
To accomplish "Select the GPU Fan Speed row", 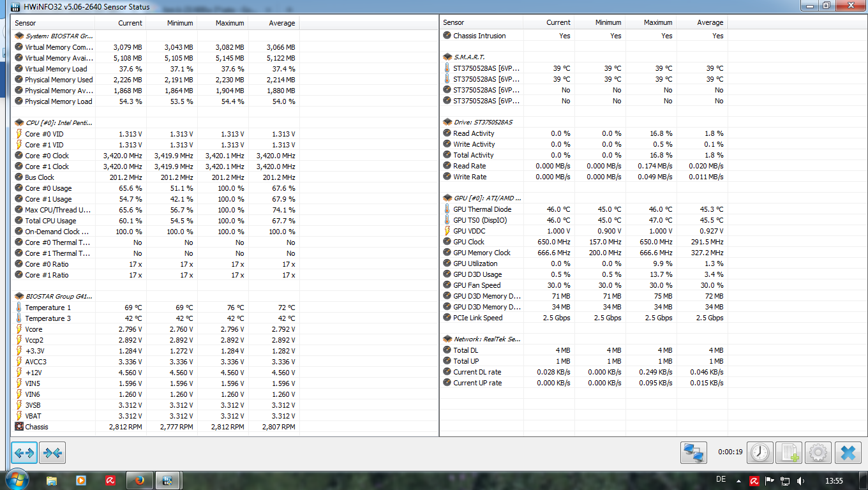I will 583,285.
